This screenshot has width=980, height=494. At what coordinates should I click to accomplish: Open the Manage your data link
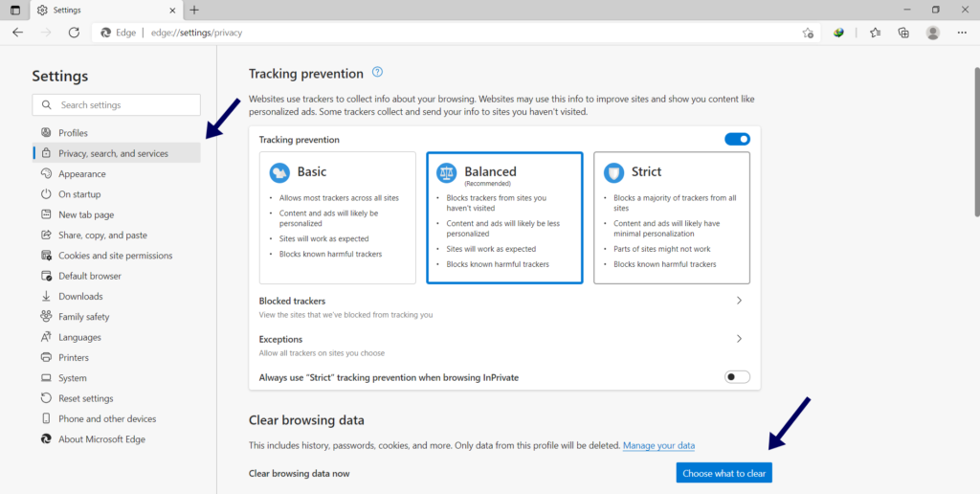coord(658,446)
